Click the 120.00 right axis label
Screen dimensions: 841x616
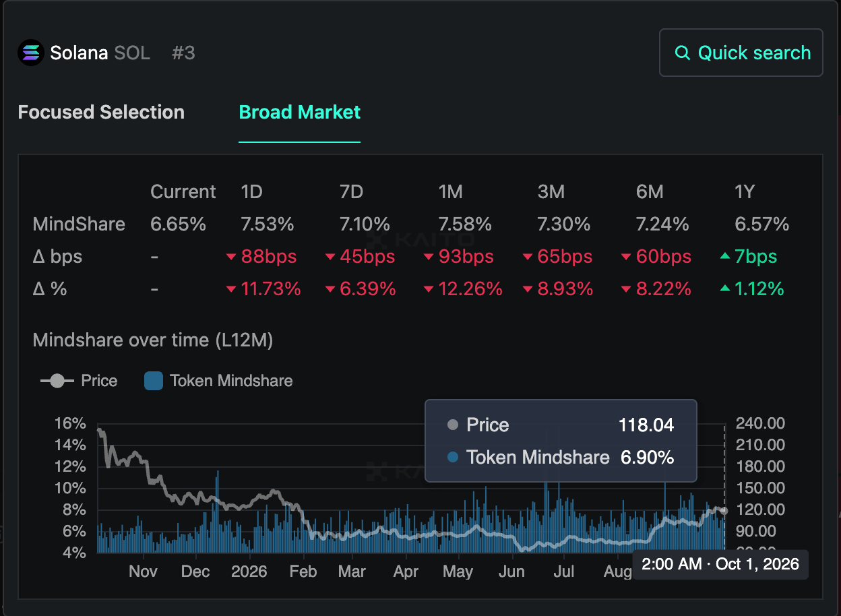760,510
